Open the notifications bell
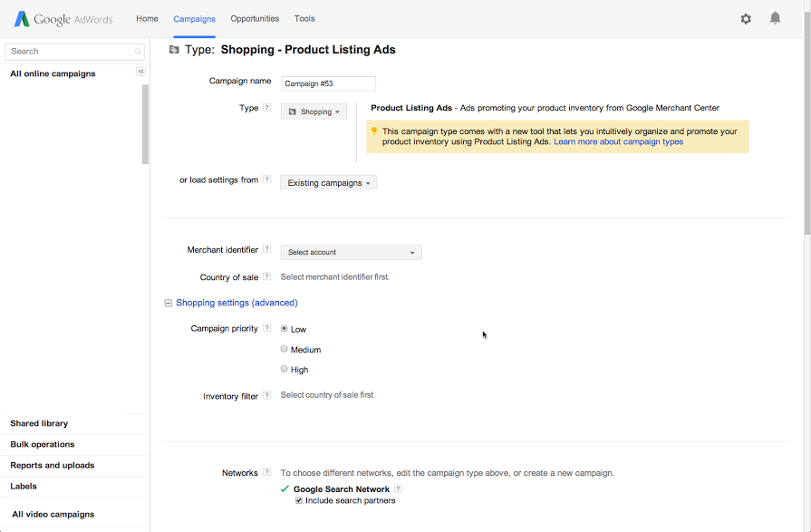This screenshot has height=532, width=811. (775, 18)
